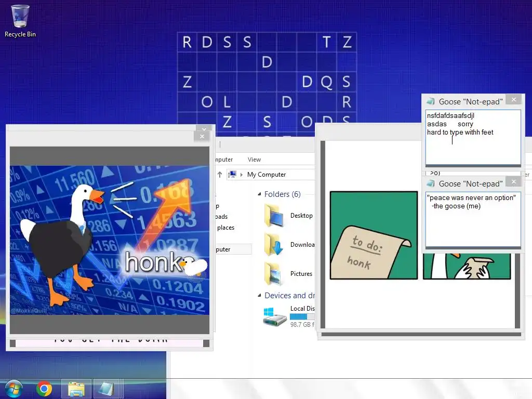The height and width of the screenshot is (399, 532).
Task: Launch Google Chrome from the taskbar
Action: pyautogui.click(x=44, y=389)
